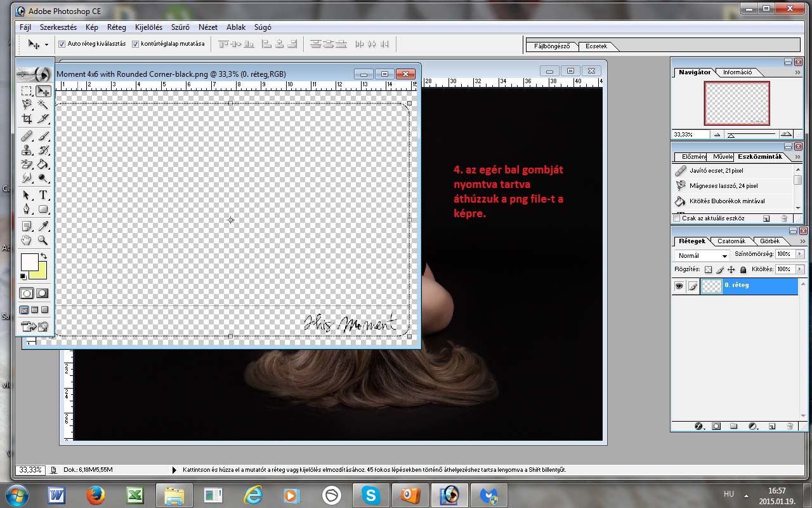This screenshot has width=812, height=508.
Task: Hide the 0. réteg layer via eye icon
Action: pyautogui.click(x=679, y=286)
